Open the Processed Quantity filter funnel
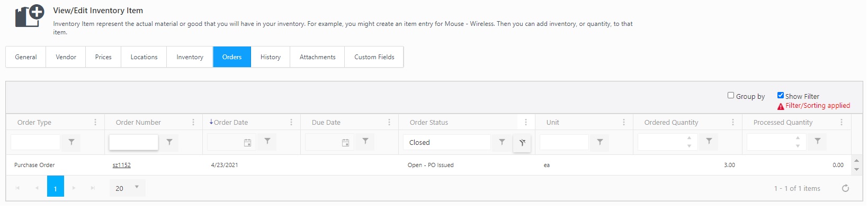 (818, 141)
